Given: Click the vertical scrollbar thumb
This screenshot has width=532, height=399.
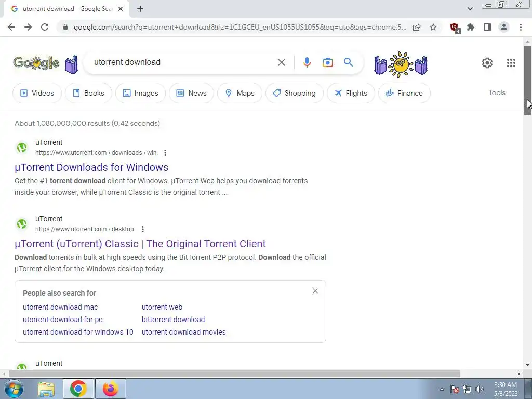Looking at the screenshot, I should click(527, 81).
